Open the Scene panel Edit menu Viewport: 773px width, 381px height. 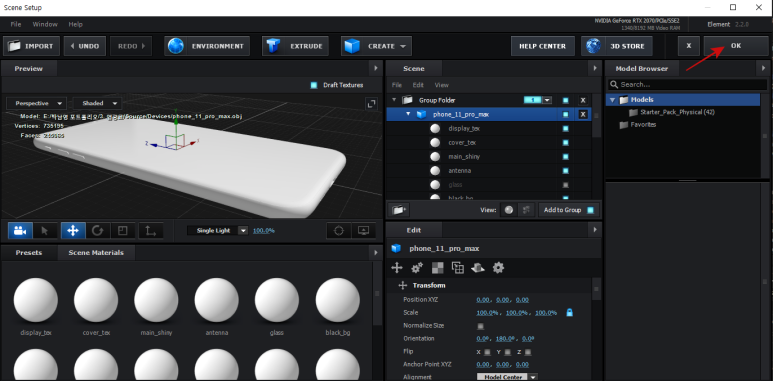(418, 85)
